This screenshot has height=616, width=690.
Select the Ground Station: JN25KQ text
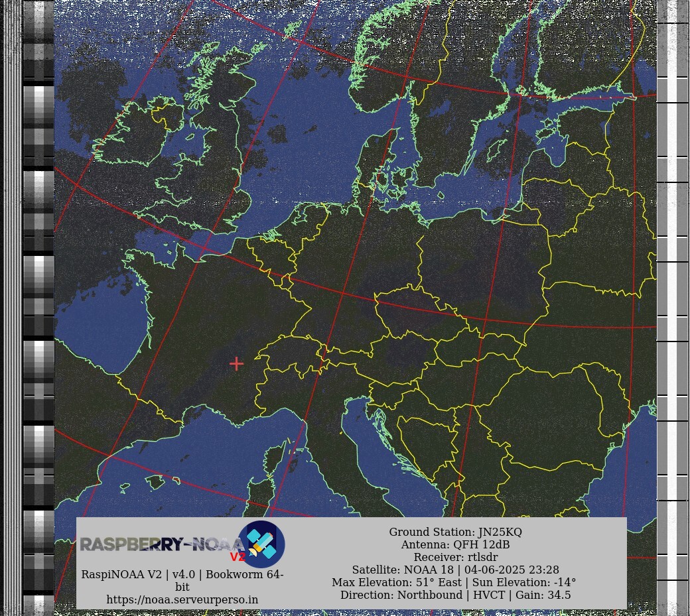pyautogui.click(x=455, y=532)
